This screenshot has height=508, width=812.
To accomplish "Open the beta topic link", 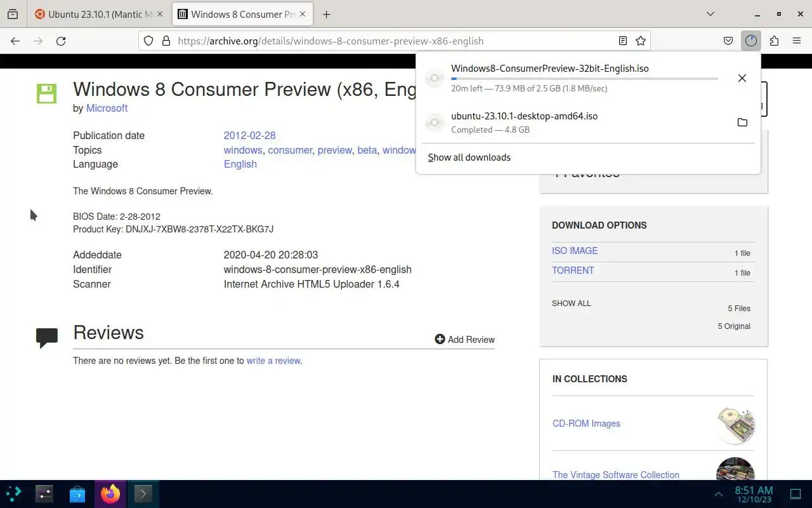I will pos(367,150).
